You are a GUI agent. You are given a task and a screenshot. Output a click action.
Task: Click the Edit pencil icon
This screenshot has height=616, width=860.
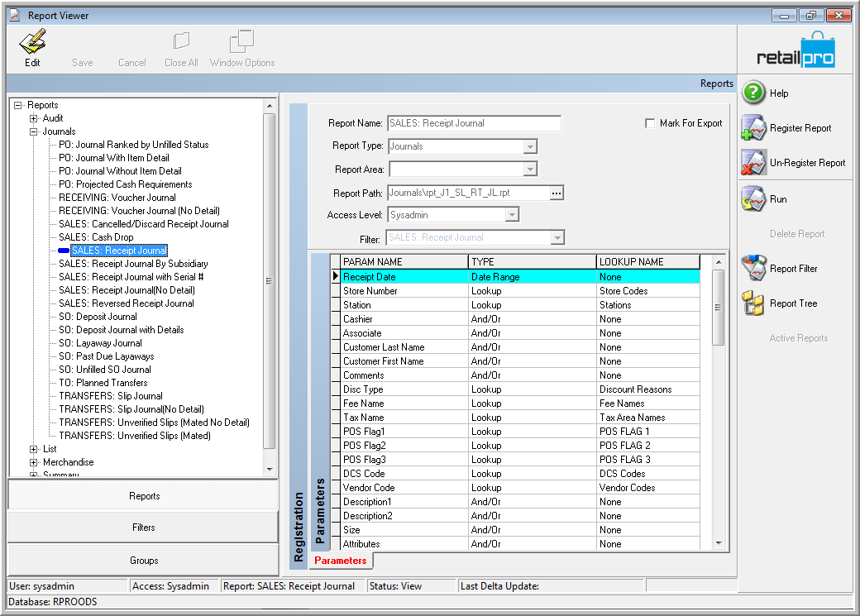tap(32, 41)
